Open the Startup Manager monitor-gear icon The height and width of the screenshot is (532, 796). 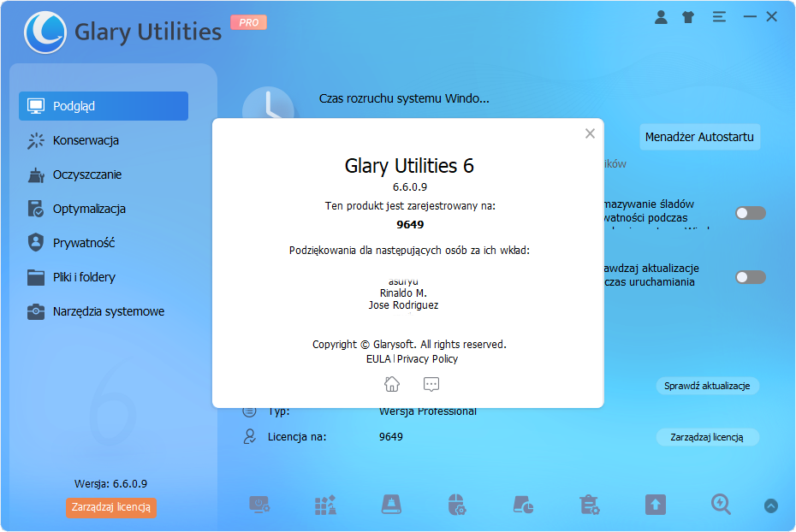[259, 505]
